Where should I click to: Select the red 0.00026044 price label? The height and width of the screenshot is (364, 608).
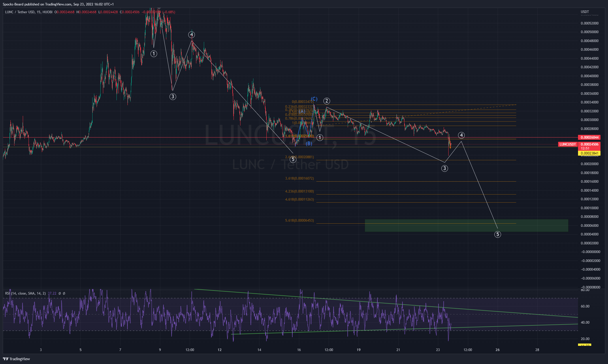pyautogui.click(x=590, y=137)
